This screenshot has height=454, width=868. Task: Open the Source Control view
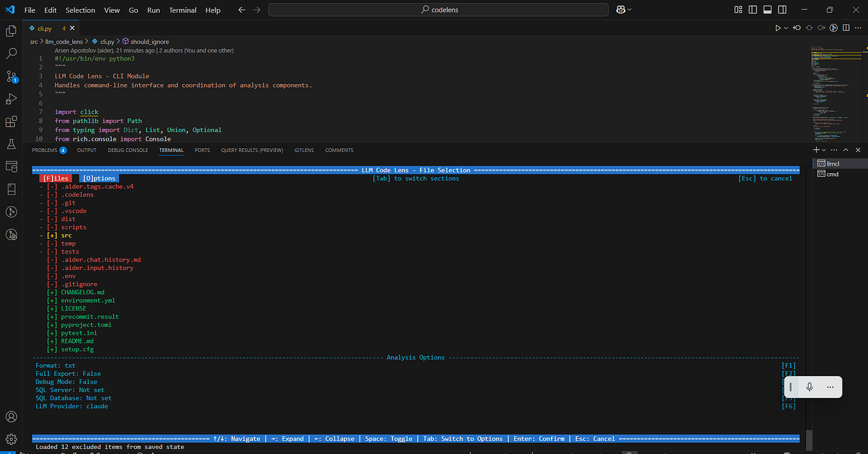click(x=11, y=76)
